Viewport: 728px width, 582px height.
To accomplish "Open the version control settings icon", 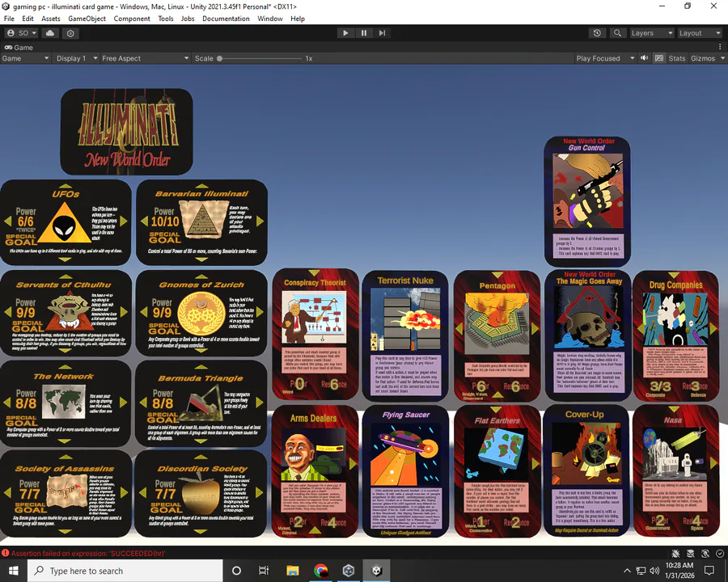I will pyautogui.click(x=70, y=33).
